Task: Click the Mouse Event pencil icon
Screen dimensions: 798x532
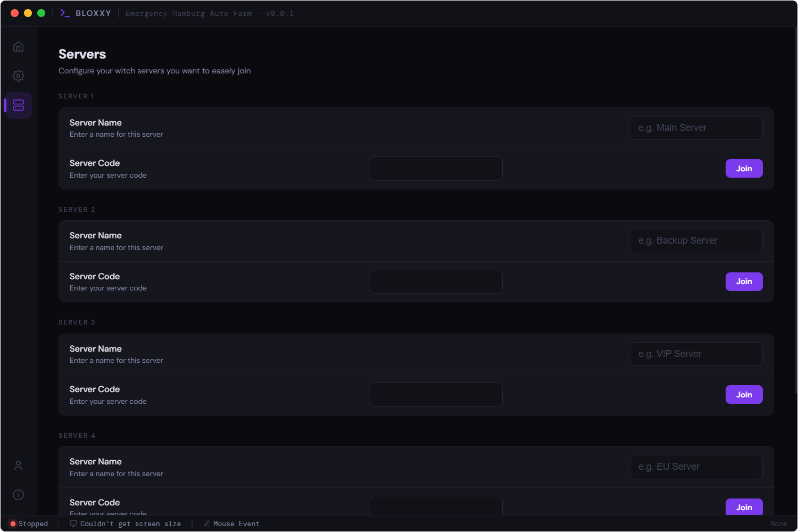Action: (206, 523)
